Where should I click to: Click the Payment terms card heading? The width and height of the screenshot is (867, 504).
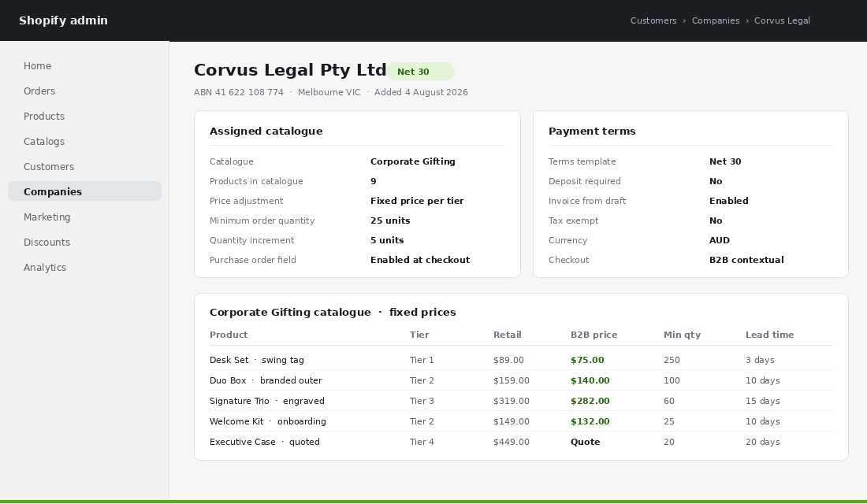point(592,131)
